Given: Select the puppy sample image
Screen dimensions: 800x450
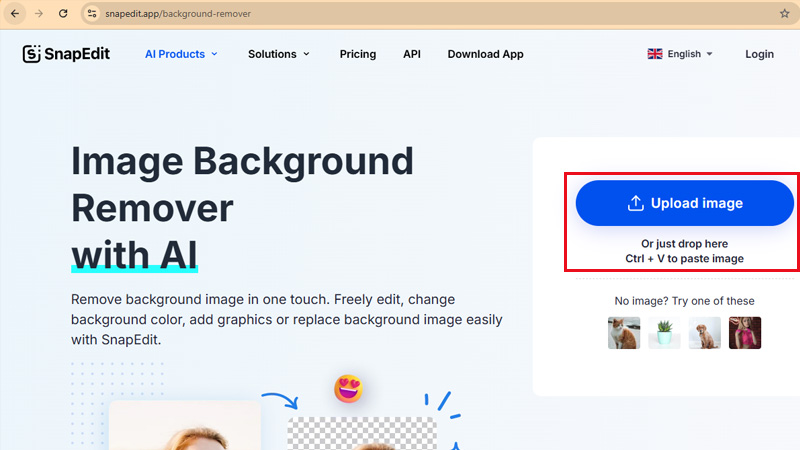Looking at the screenshot, I should click(704, 333).
